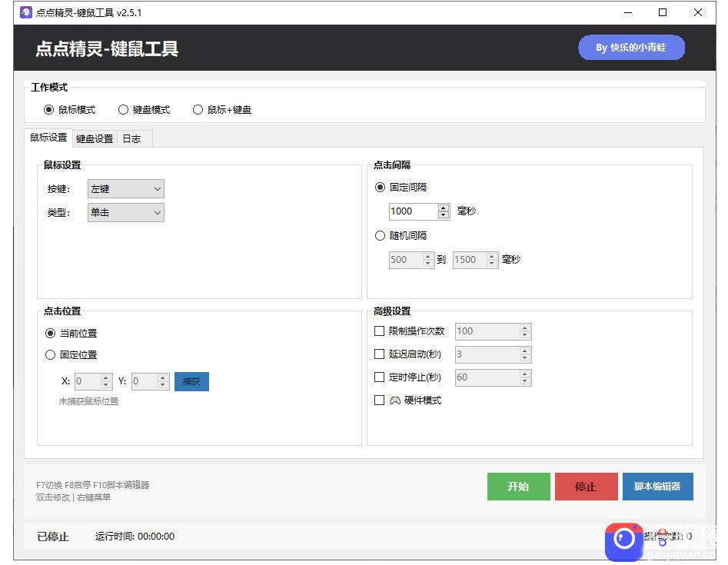Click the X coordinate input field

point(88,381)
